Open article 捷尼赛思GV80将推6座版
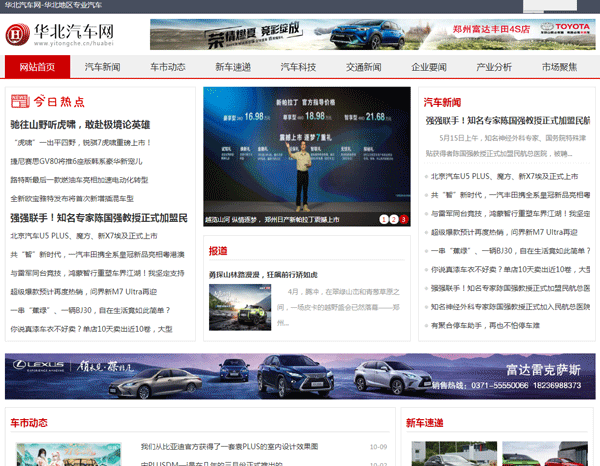 tap(77, 161)
